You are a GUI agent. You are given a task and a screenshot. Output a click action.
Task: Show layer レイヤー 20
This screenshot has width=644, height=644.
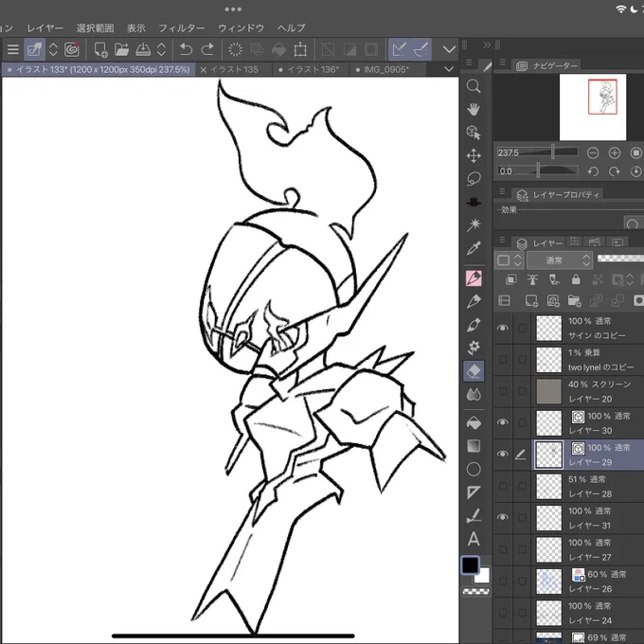(x=503, y=391)
